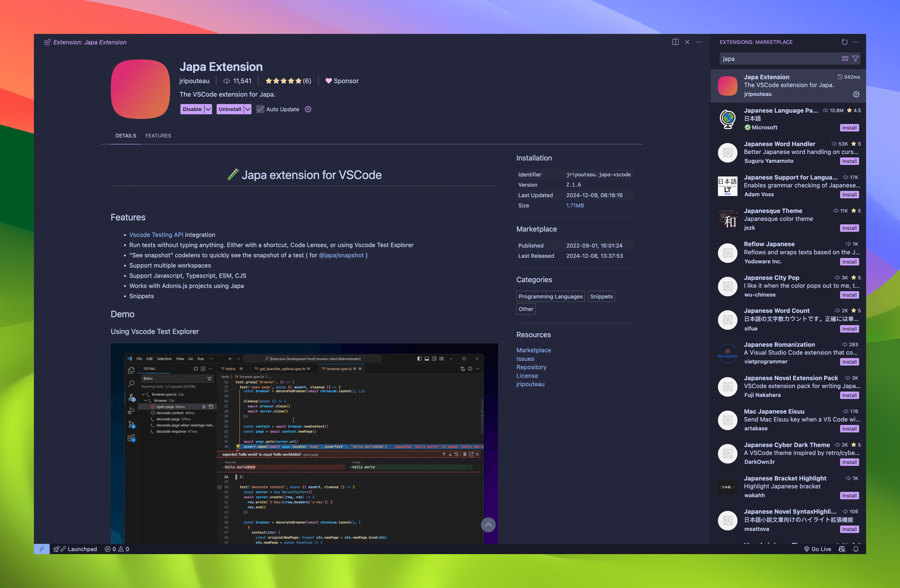Open Japanese Romanization extension icon

coord(727,353)
